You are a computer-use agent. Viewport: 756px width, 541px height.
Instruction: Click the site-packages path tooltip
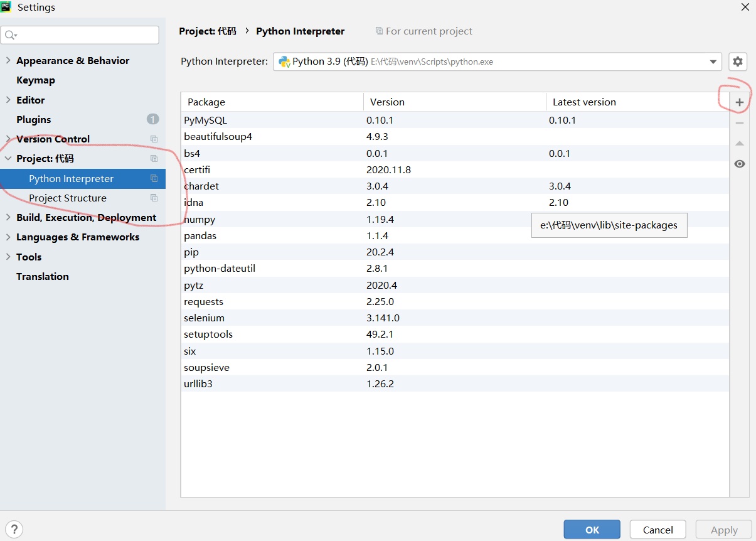609,225
